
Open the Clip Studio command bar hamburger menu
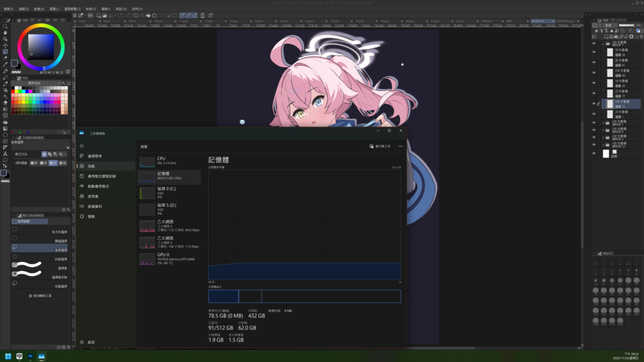coord(75,16)
